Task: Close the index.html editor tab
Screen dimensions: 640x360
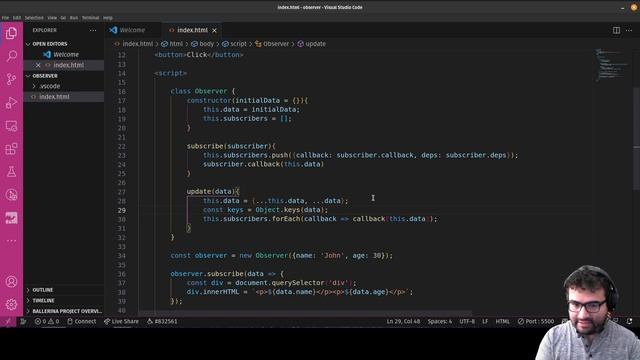Action: coord(214,30)
